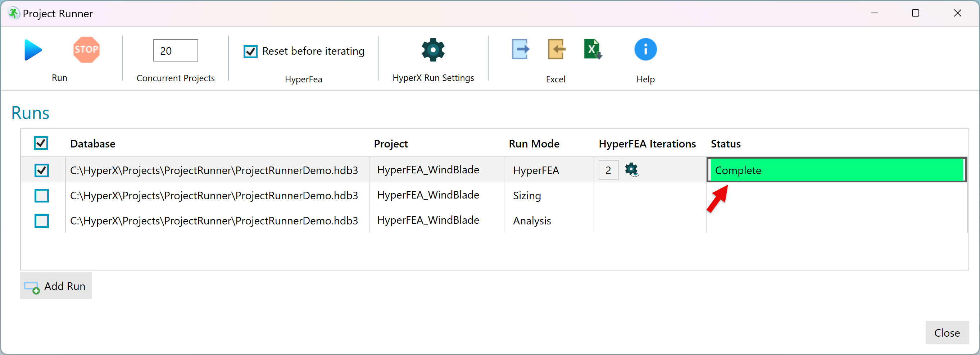Click the Status column header
Viewport: 980px width, 355px height.
click(x=726, y=144)
